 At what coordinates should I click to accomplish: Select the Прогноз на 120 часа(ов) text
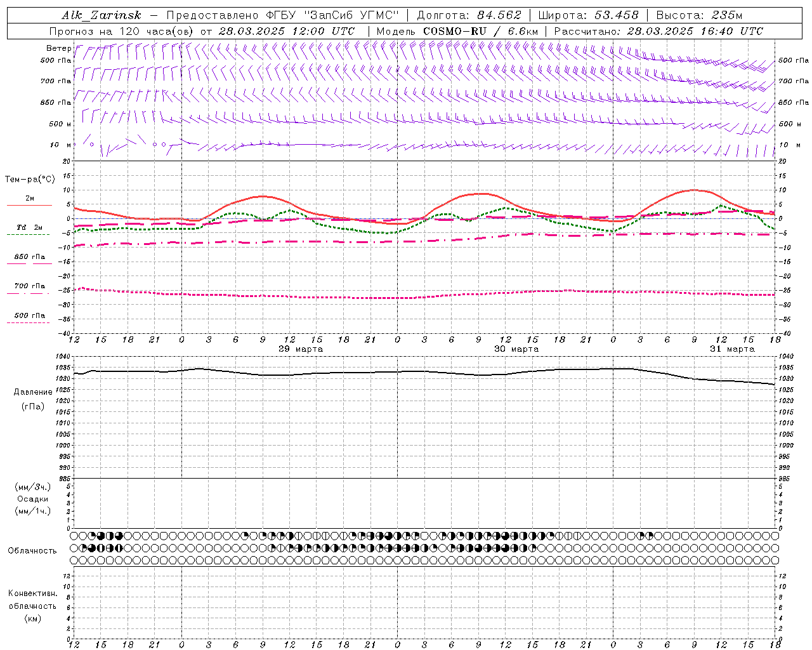[x=122, y=31]
